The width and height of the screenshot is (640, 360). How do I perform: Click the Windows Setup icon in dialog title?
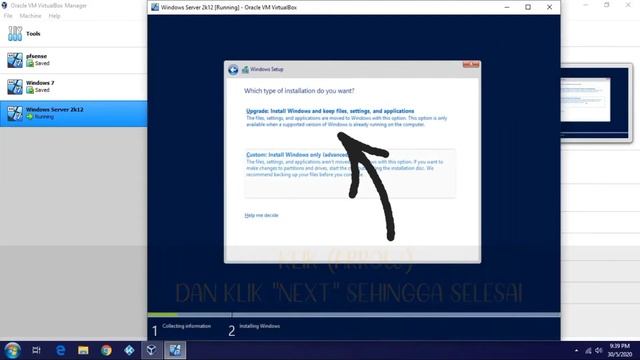[x=245, y=70]
